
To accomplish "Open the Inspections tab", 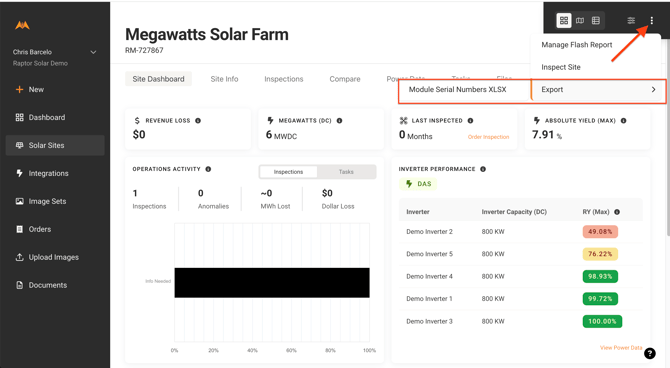I will point(284,79).
